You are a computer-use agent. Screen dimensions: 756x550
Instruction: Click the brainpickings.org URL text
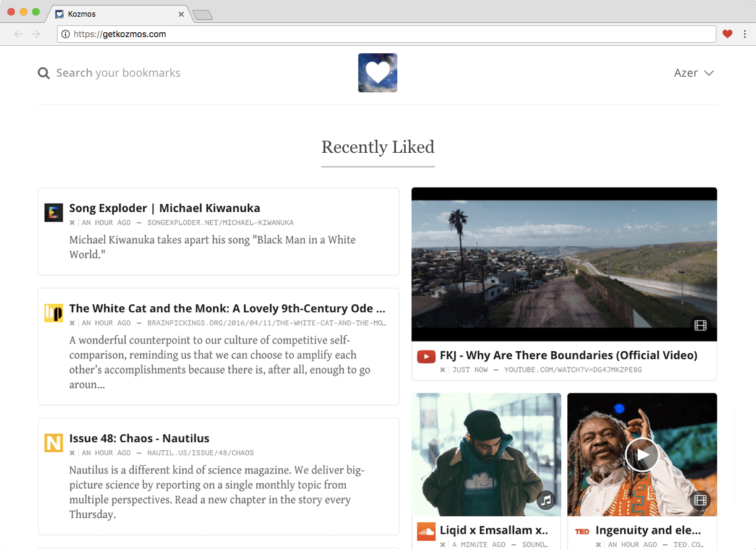click(267, 323)
